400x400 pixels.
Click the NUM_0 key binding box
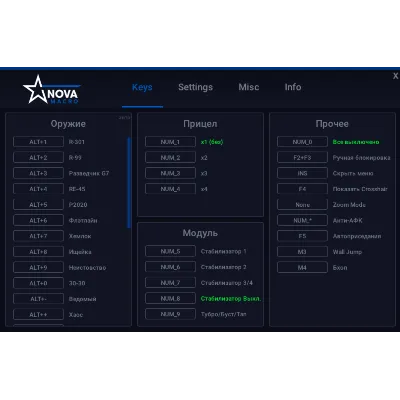302,142
